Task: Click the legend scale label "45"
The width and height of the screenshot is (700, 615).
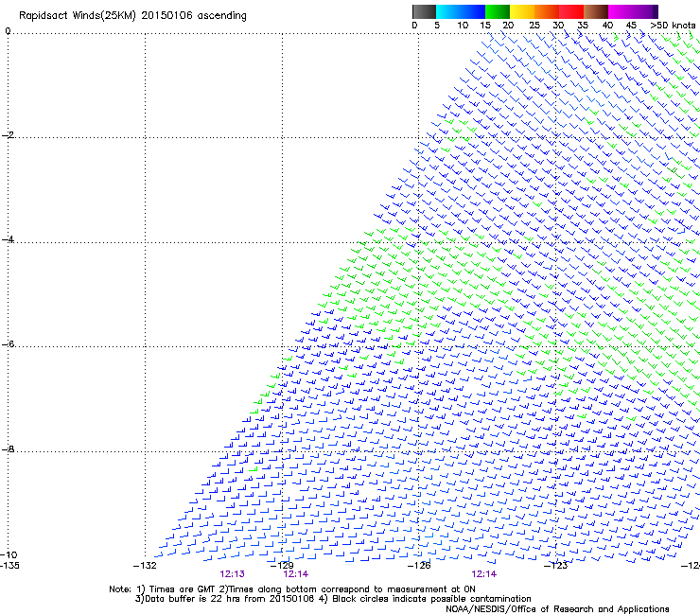Action: point(631,26)
